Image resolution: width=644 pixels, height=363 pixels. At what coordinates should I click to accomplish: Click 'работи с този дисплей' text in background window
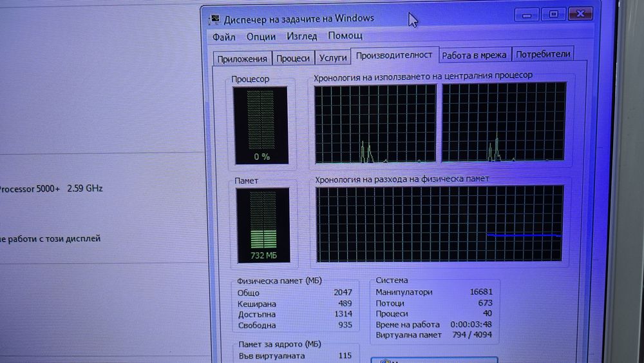coord(54,239)
